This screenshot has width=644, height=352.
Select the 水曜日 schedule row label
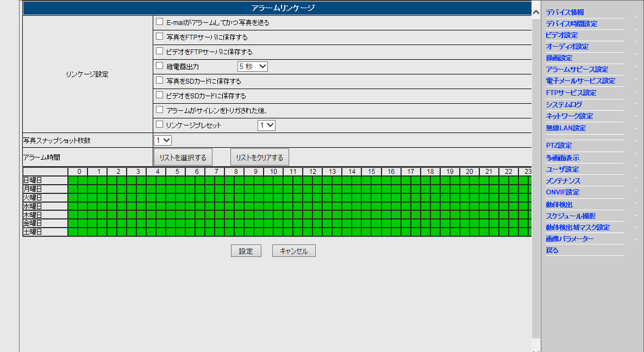45,206
